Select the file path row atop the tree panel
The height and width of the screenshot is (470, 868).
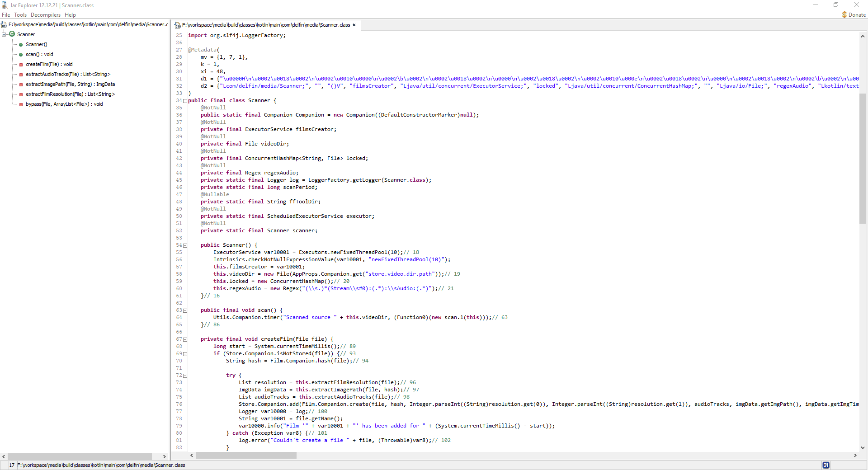coord(85,24)
